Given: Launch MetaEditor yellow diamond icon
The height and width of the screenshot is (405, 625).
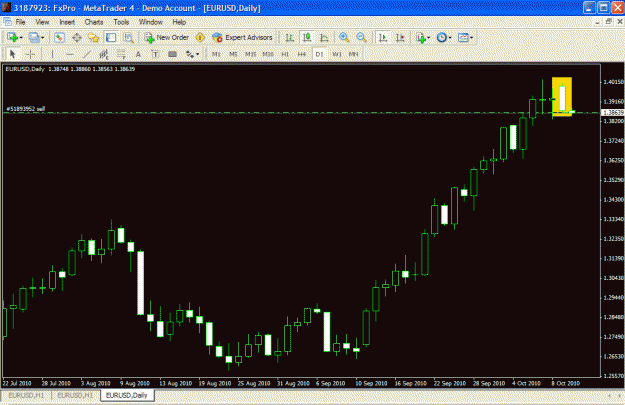Looking at the screenshot, I should pos(200,37).
